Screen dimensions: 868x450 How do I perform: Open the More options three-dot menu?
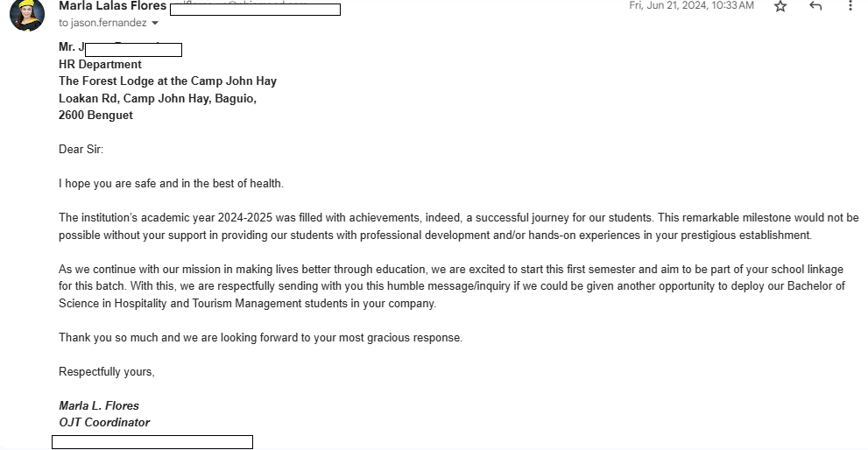tap(850, 6)
